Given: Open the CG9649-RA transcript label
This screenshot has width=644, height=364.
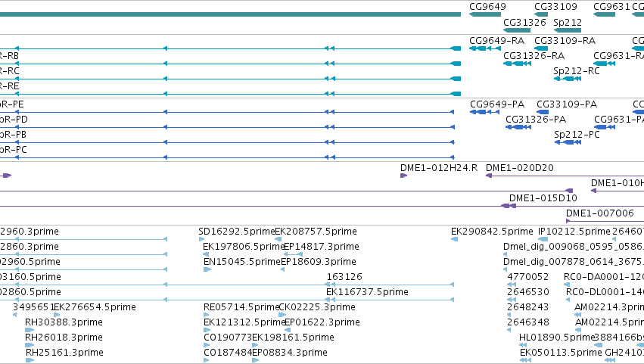Looking at the screenshot, I should pyautogui.click(x=497, y=41).
